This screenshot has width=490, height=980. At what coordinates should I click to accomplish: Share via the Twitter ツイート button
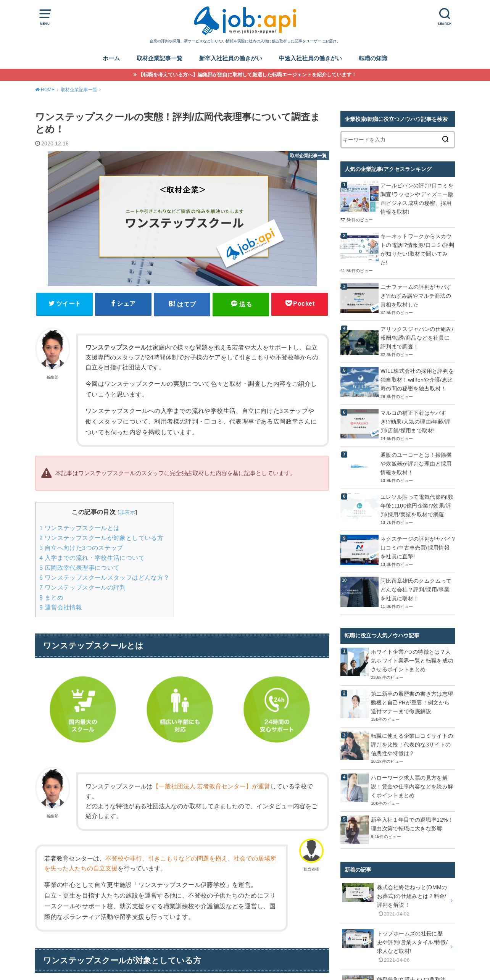point(64,304)
